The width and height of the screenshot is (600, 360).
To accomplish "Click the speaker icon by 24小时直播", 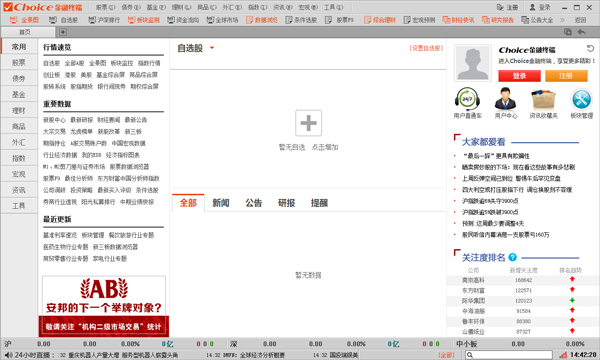I will pos(8,355).
